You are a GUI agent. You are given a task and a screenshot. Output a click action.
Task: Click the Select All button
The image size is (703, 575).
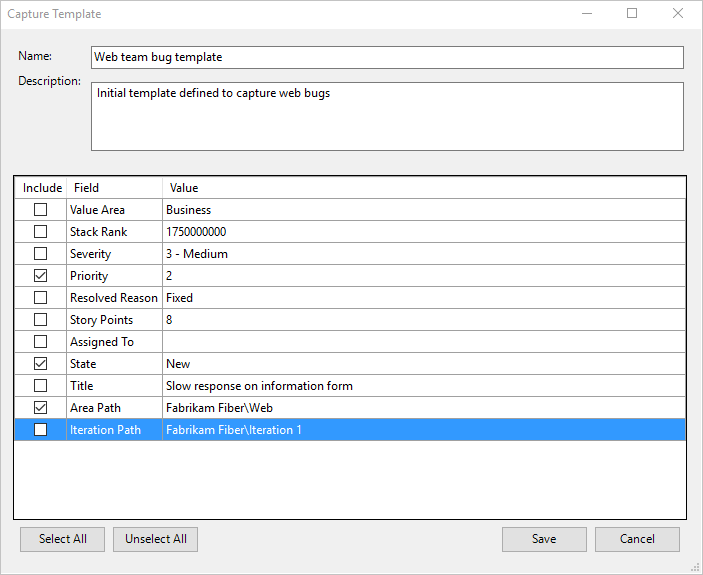(62, 539)
